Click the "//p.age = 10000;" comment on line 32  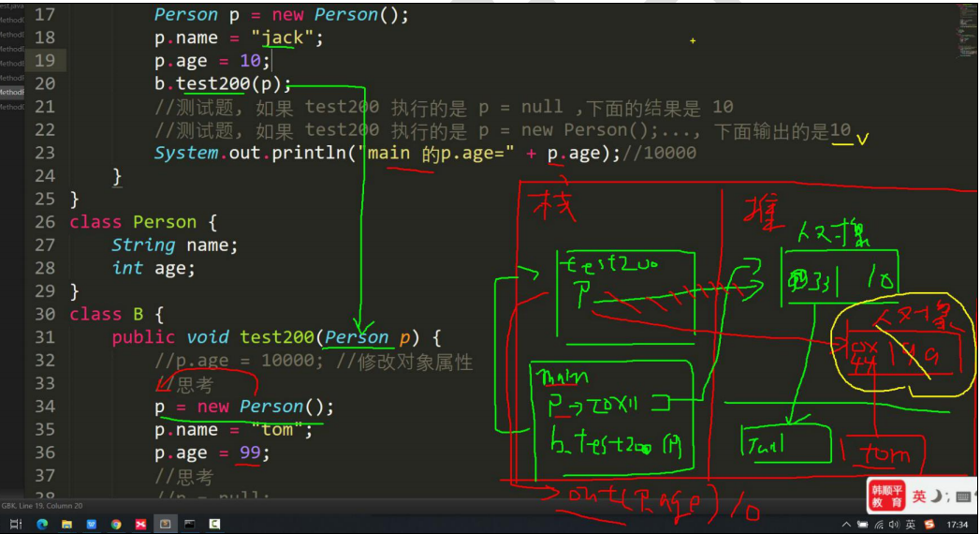(240, 361)
